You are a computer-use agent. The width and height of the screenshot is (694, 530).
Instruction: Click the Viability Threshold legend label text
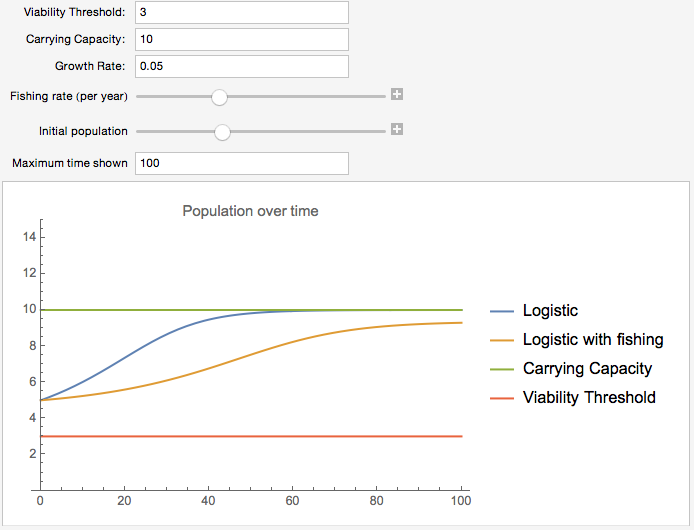pyautogui.click(x=589, y=398)
